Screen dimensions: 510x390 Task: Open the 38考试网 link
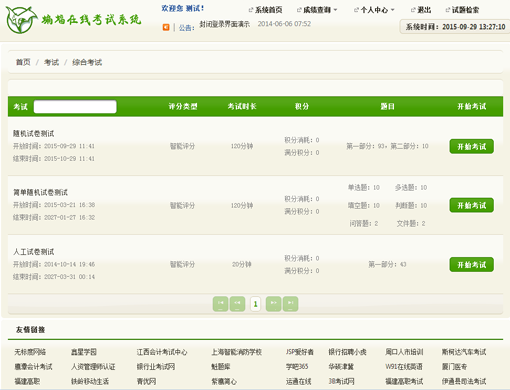341,381
